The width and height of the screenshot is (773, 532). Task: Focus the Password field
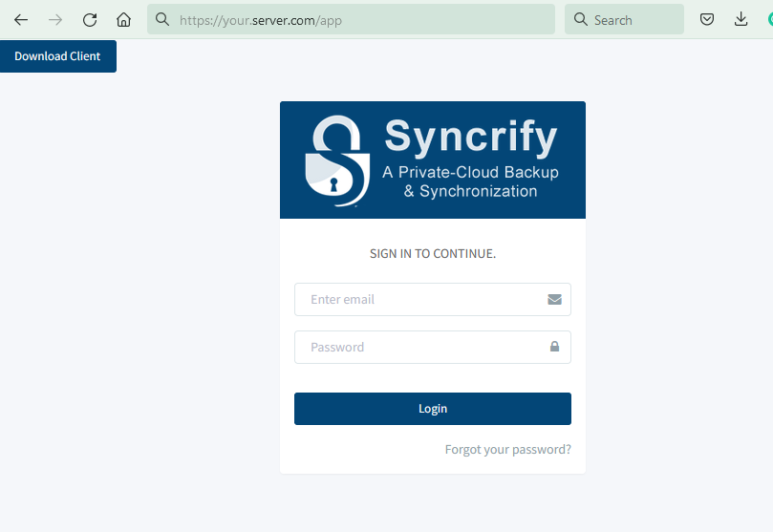[x=420, y=347]
